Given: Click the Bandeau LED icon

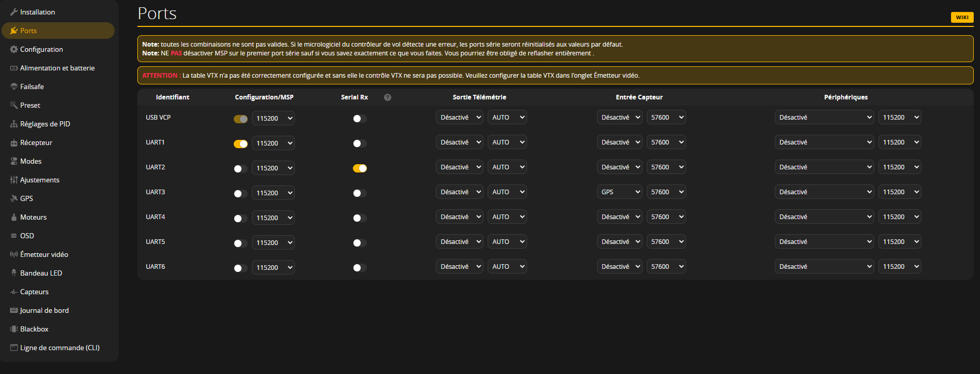Looking at the screenshot, I should (14, 273).
